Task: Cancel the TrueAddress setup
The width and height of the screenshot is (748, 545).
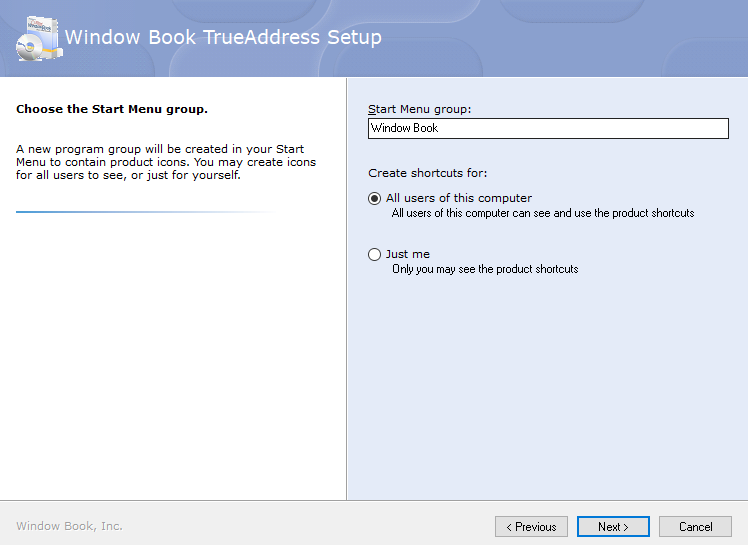Action: pyautogui.click(x=696, y=526)
